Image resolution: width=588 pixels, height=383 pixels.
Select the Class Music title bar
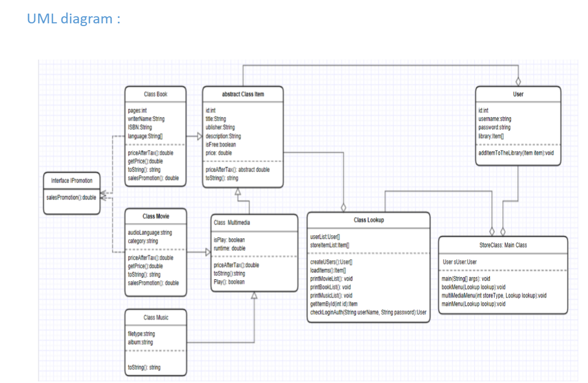coord(156,317)
